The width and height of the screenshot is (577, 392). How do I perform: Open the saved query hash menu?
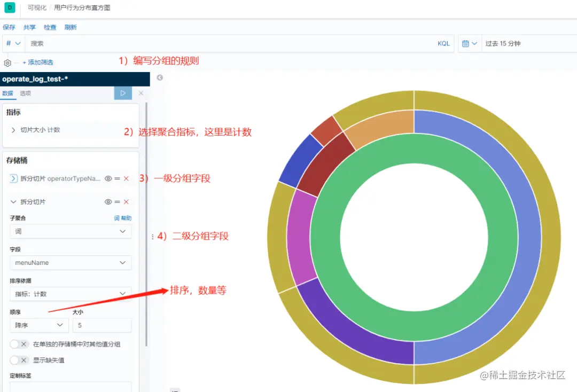[x=13, y=43]
